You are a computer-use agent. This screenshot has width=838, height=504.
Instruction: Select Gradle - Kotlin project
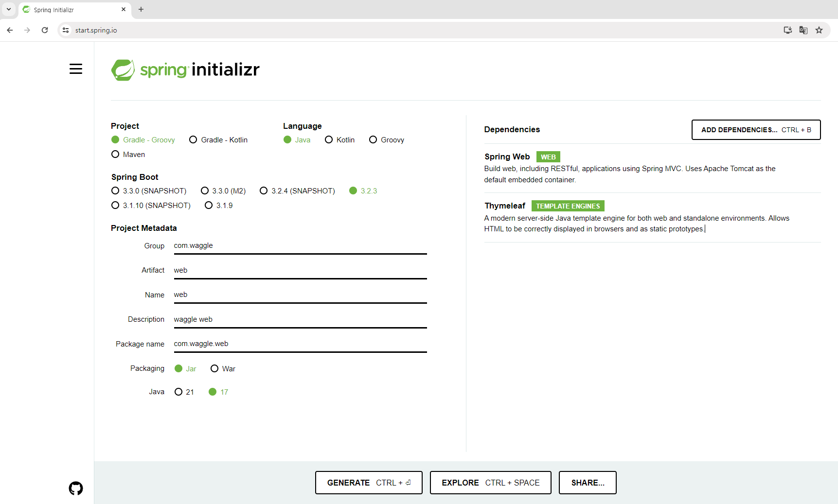point(218,140)
